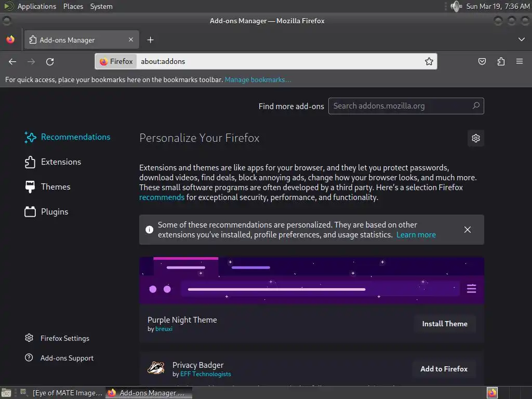This screenshot has width=532, height=399.
Task: Open the EFF Technologists author link
Action: click(x=206, y=374)
